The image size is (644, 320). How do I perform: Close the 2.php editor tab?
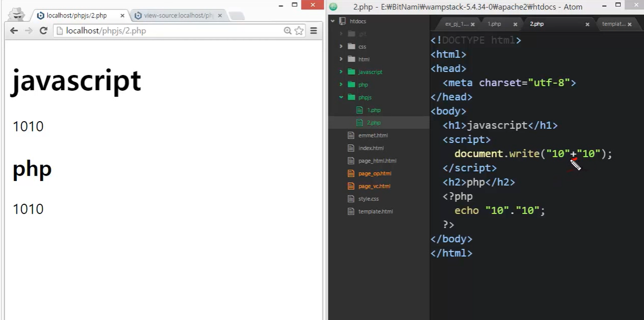(x=587, y=24)
